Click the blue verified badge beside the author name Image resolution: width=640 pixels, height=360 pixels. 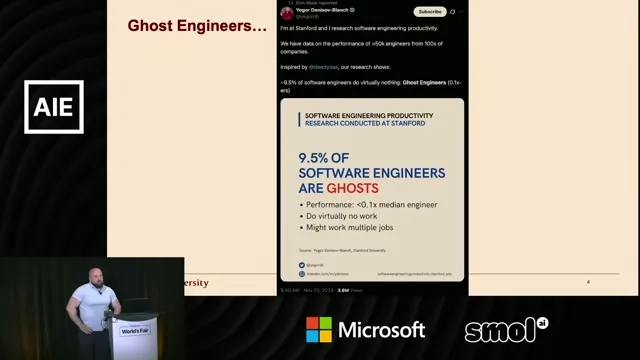tap(352, 10)
